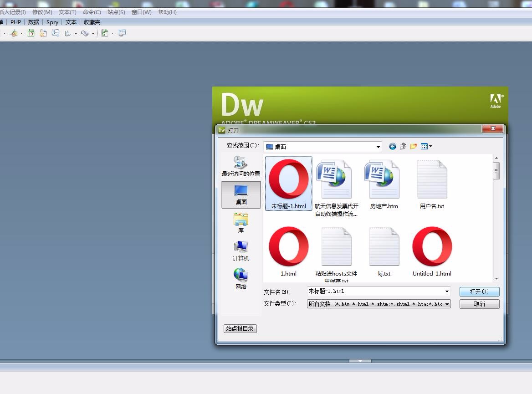The width and height of the screenshot is (532, 394).
Task: Switch to the 收藏夹 insert tab
Action: click(92, 22)
